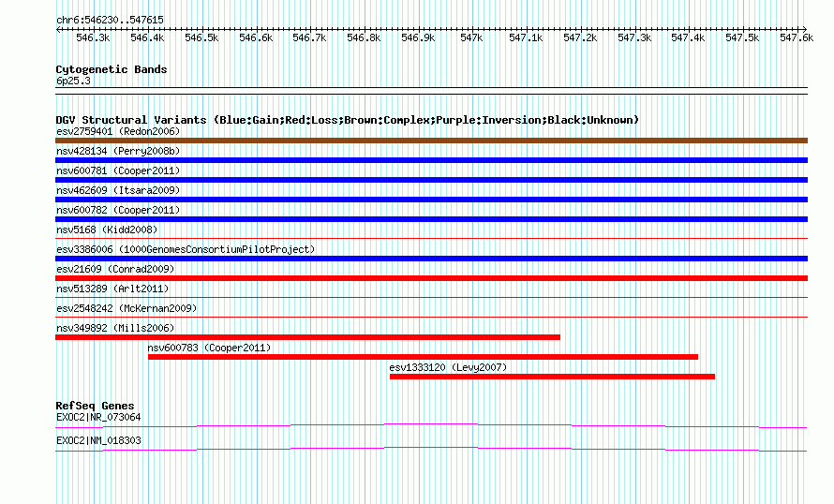The image size is (834, 504).
Task: Click the 546.3k ruler tick label
Action: [x=93, y=37]
